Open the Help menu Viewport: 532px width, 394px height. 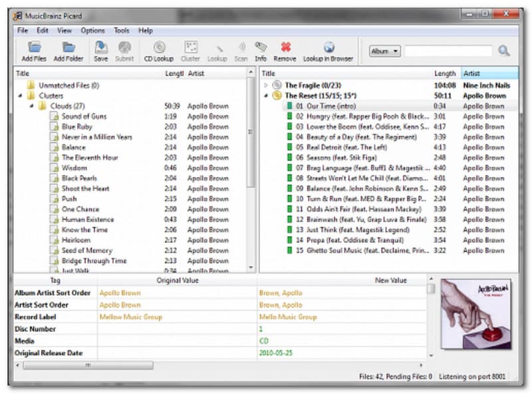[145, 31]
